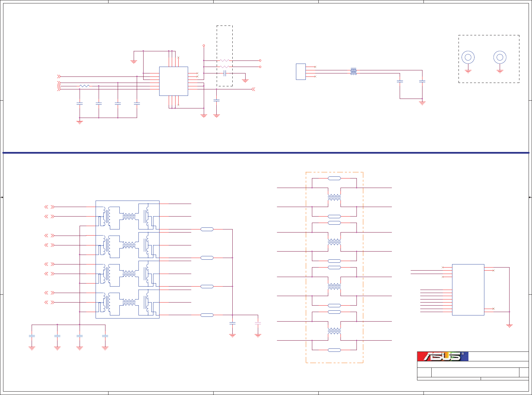Select the tall IC rectangle above the ASUS logo

point(468,290)
